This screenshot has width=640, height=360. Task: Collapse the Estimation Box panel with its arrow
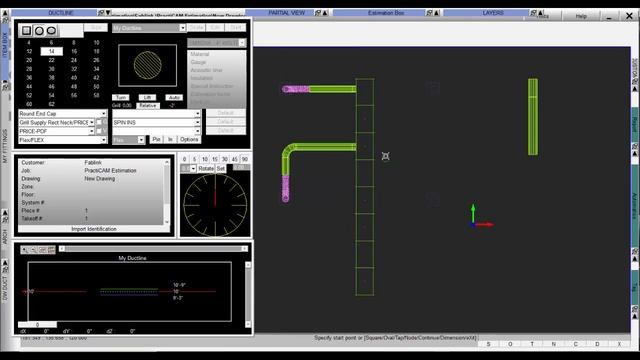437,13
